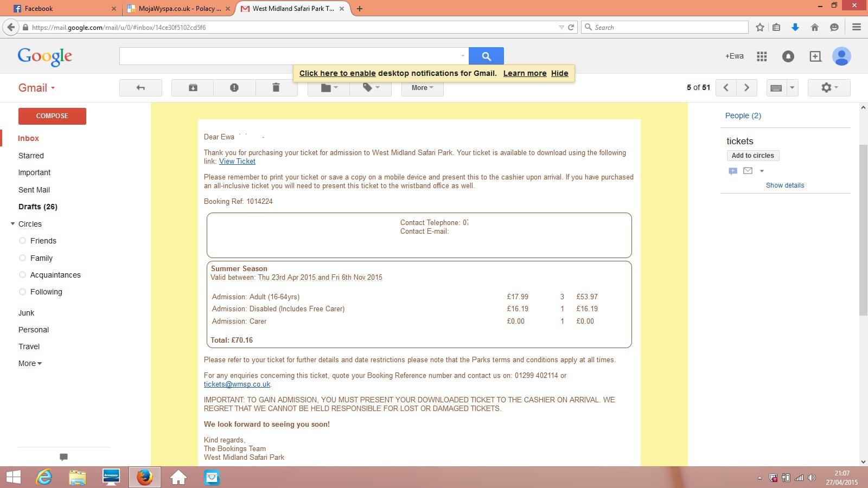868x488 pixels.
Task: Archive this email with the archive icon
Action: pyautogui.click(x=193, y=87)
